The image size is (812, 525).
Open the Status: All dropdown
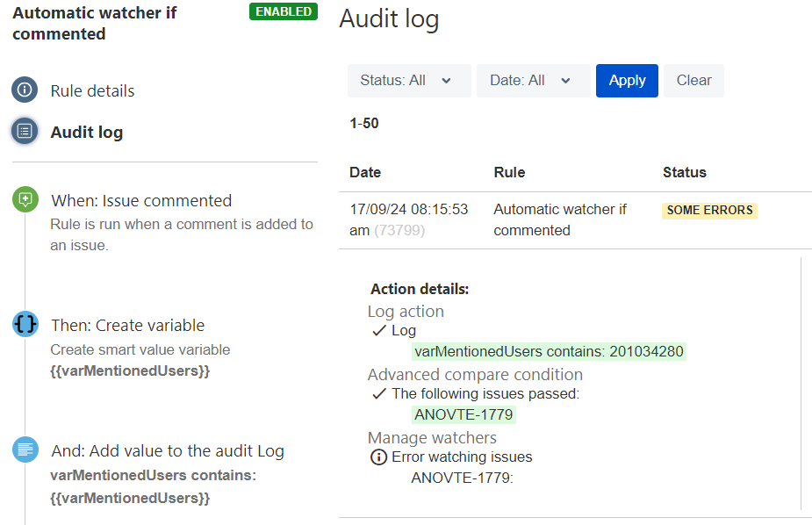(409, 81)
